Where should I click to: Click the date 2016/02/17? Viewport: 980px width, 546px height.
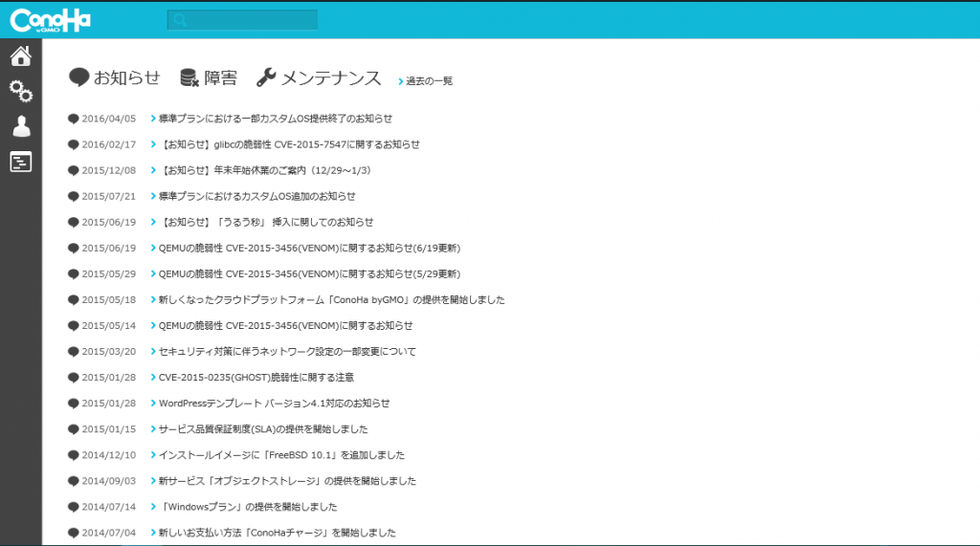click(x=109, y=144)
